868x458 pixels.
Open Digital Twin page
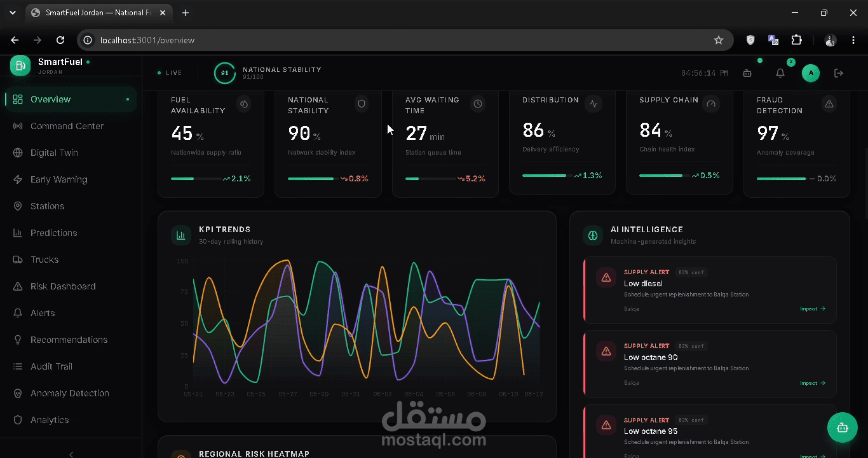[x=71, y=153]
